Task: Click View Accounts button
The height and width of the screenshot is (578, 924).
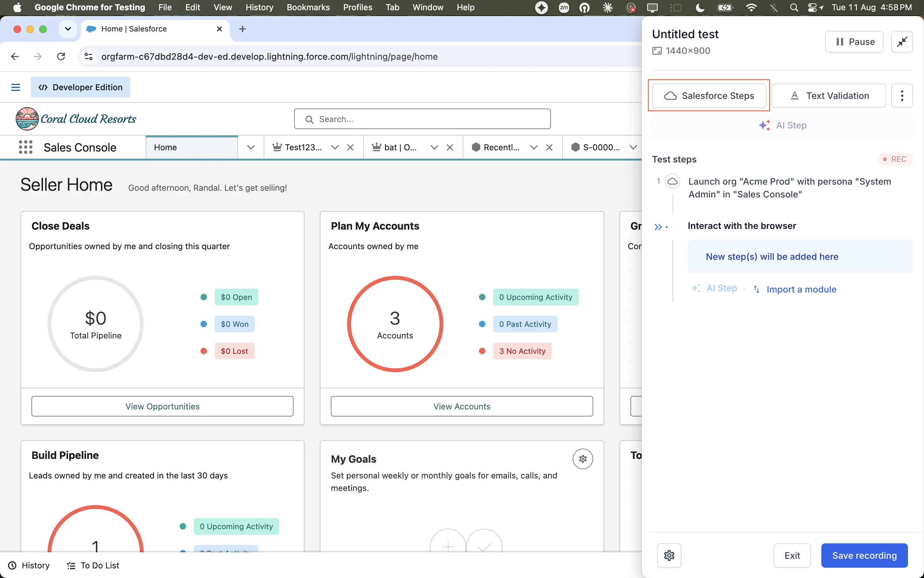Action: point(462,406)
